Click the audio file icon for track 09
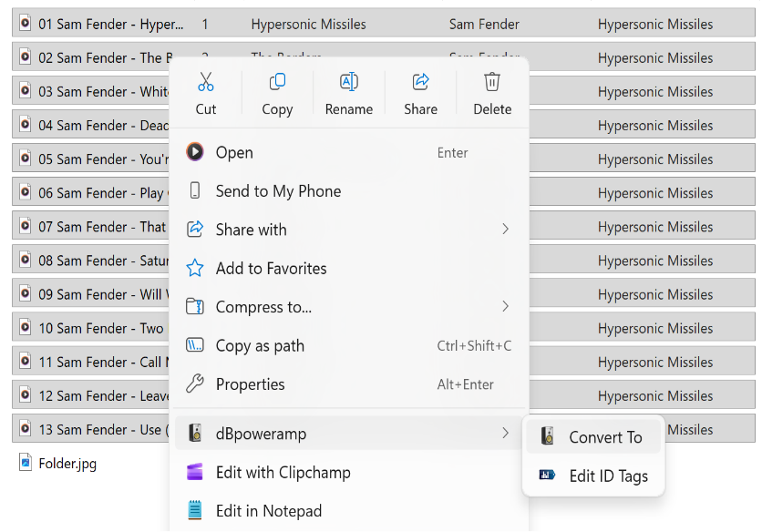The height and width of the screenshot is (532, 762). (x=26, y=293)
